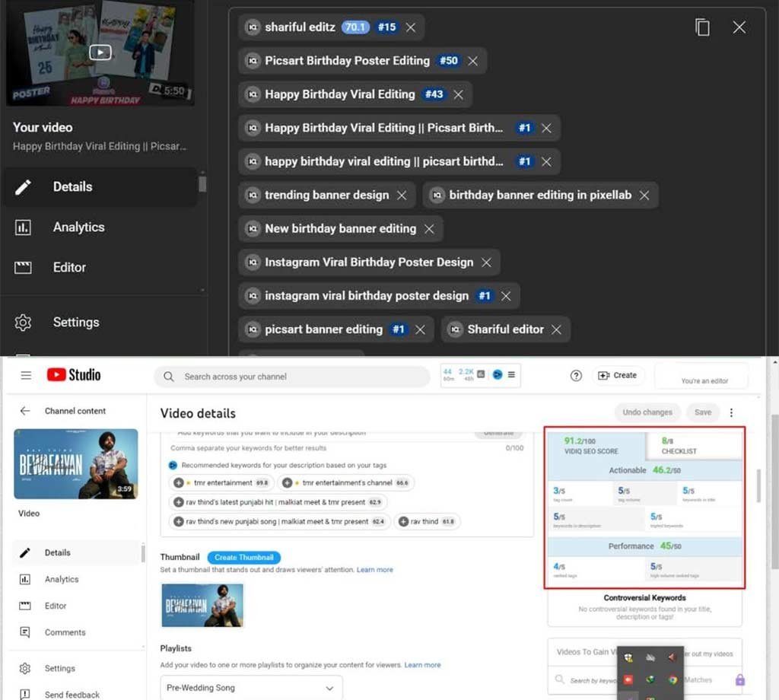Viewport: 779px width, 700px height.
Task: Open the BEWAFAIYAN video thumbnail in sidebar
Action: point(76,463)
